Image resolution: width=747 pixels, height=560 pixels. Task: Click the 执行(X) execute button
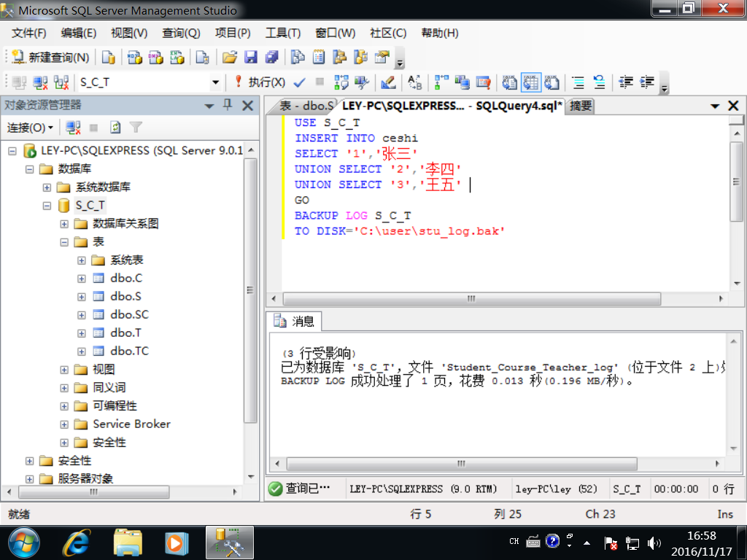click(x=260, y=83)
